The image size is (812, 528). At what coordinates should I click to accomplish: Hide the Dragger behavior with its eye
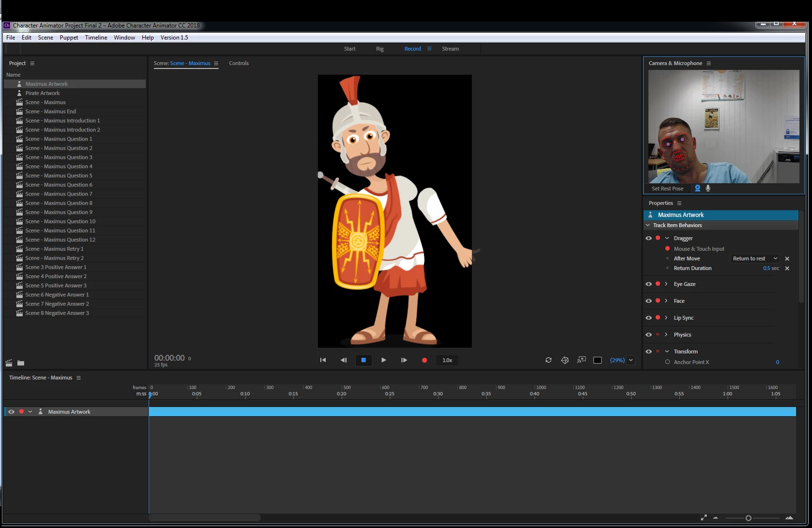[x=649, y=238]
